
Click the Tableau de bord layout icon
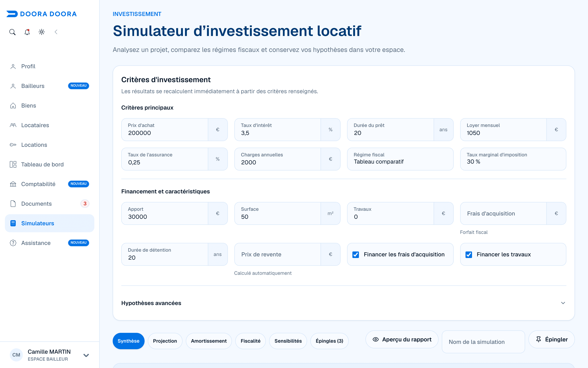click(x=13, y=165)
